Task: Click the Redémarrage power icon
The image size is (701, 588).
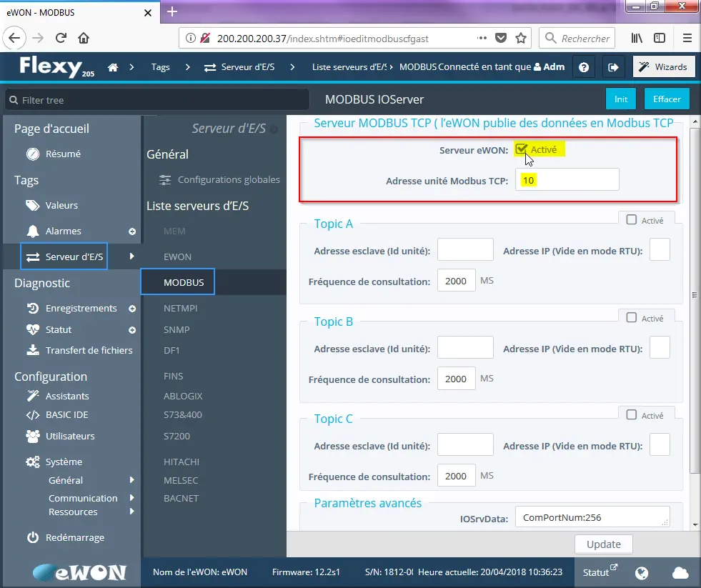Action: (x=33, y=537)
